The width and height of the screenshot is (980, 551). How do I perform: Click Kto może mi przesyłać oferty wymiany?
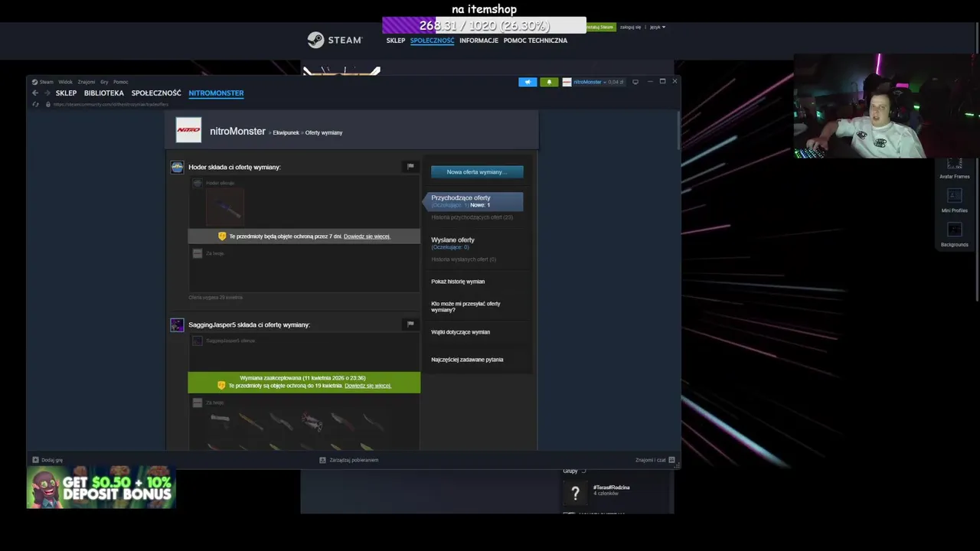(465, 307)
